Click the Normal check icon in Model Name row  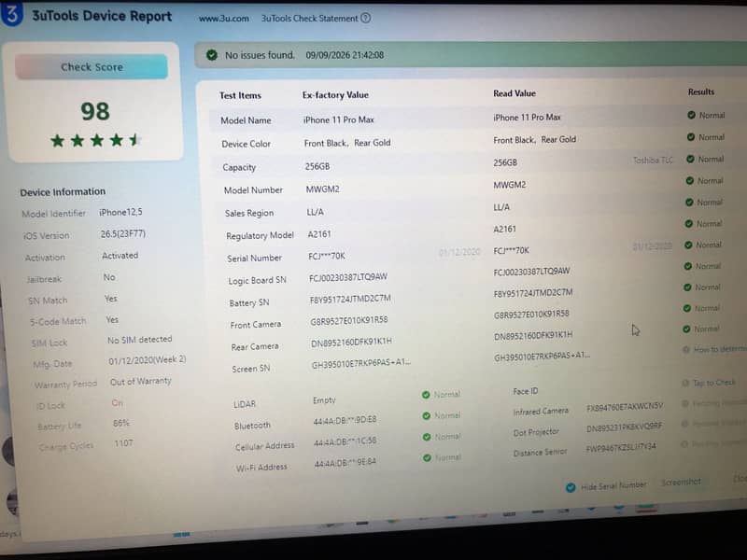click(x=691, y=115)
